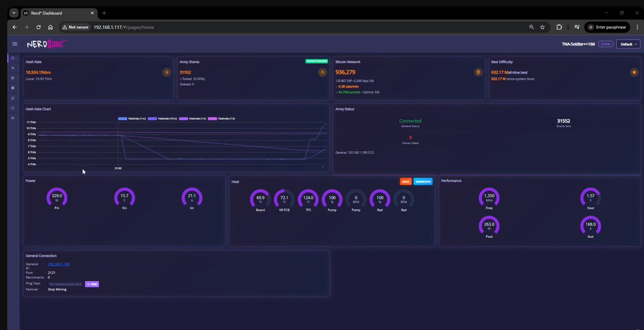Viewport: 644px width, 330px height.
Task: Open browser Extensions puzzle icon
Action: pyautogui.click(x=559, y=27)
